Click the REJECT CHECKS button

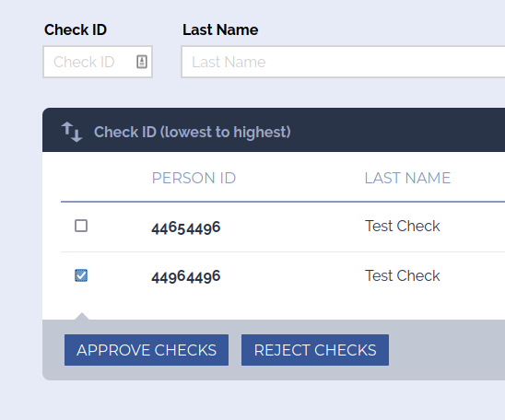point(315,350)
